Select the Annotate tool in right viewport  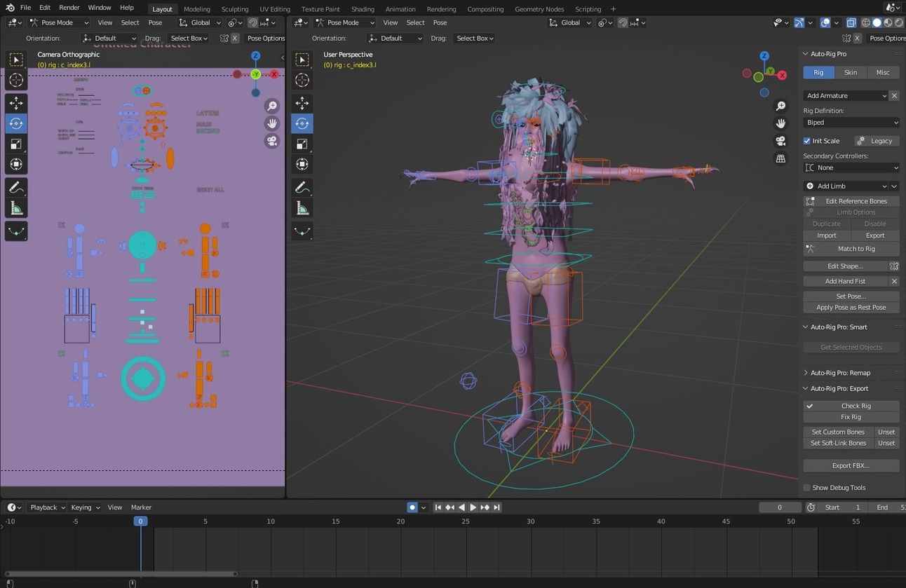click(302, 187)
